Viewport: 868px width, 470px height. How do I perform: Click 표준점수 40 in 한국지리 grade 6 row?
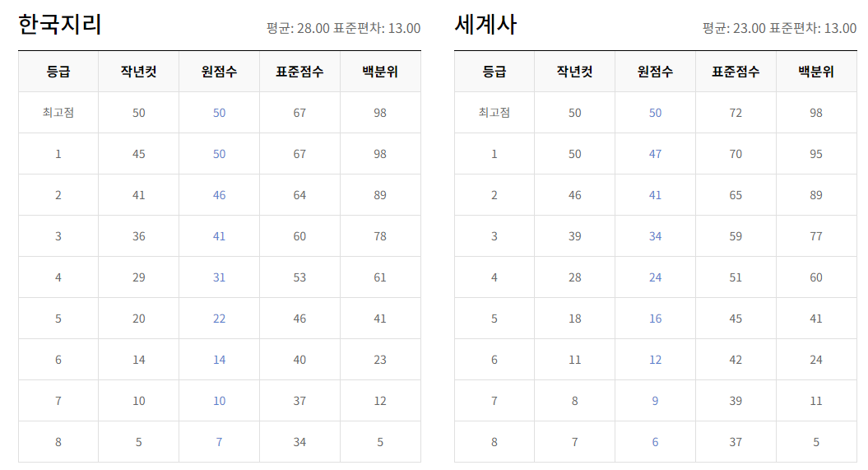click(x=299, y=360)
